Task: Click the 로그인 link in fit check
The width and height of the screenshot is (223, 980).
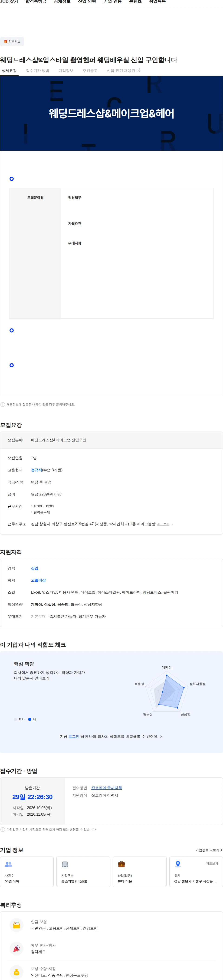Action: (x=74, y=737)
